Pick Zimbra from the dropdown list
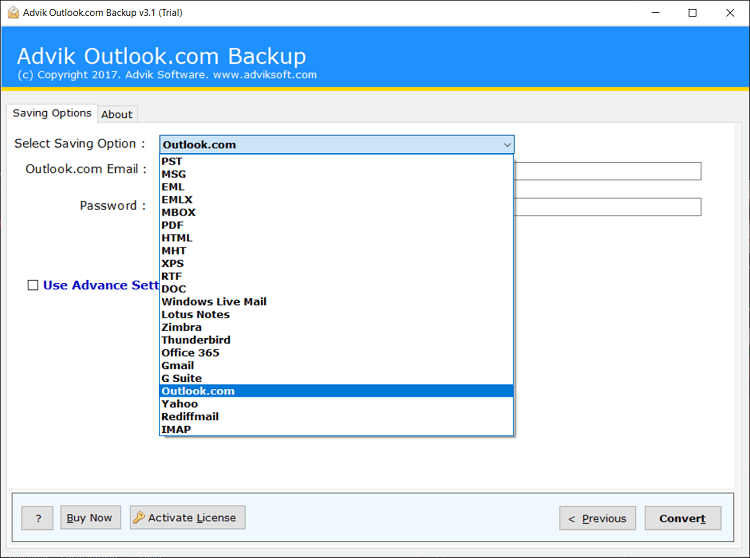 336,327
